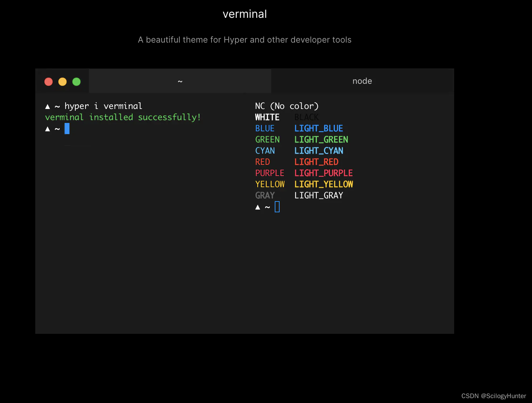This screenshot has width=532, height=403.
Task: Click the GRAY color label
Action: click(265, 196)
